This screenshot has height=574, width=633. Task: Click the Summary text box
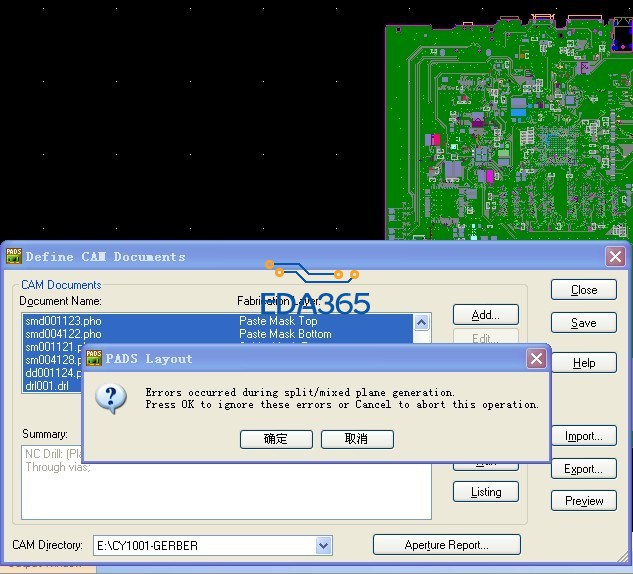(226, 482)
